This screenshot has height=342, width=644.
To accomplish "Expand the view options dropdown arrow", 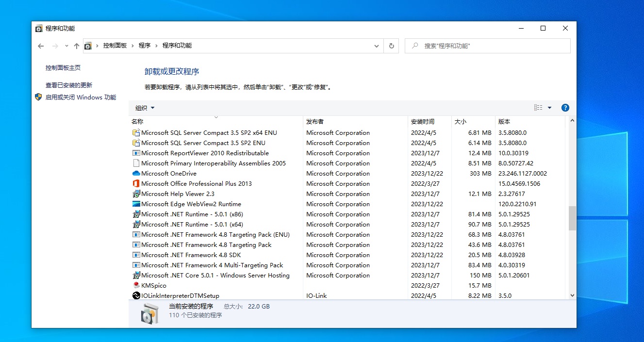I will [x=550, y=108].
